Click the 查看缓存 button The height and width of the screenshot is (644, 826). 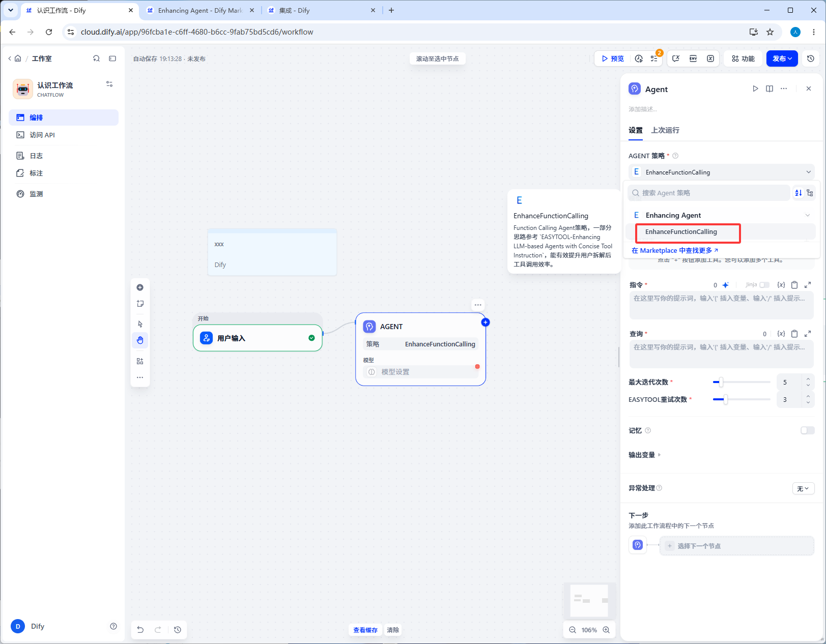pyautogui.click(x=365, y=630)
